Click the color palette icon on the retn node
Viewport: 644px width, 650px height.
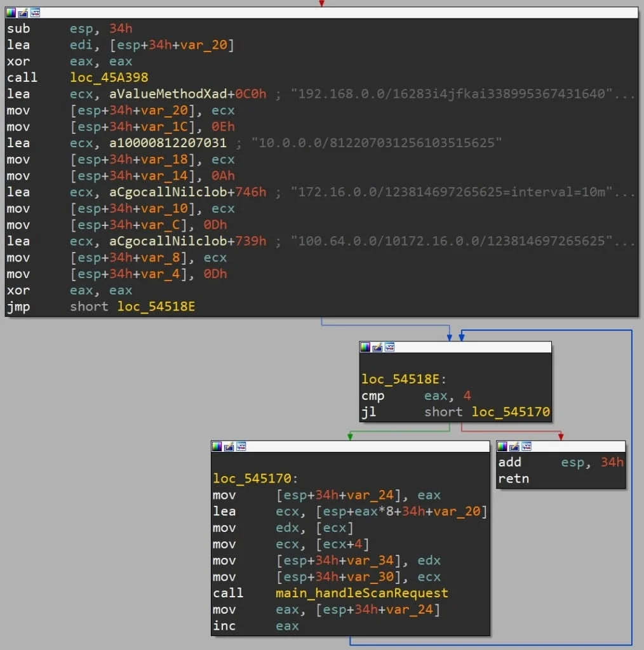(502, 446)
